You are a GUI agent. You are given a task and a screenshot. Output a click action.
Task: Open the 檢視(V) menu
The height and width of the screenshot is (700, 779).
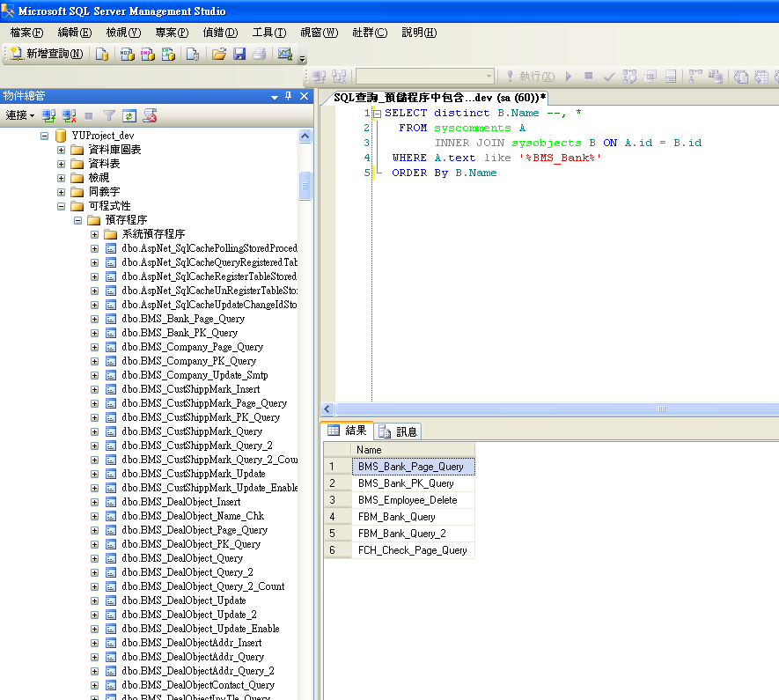tap(123, 33)
